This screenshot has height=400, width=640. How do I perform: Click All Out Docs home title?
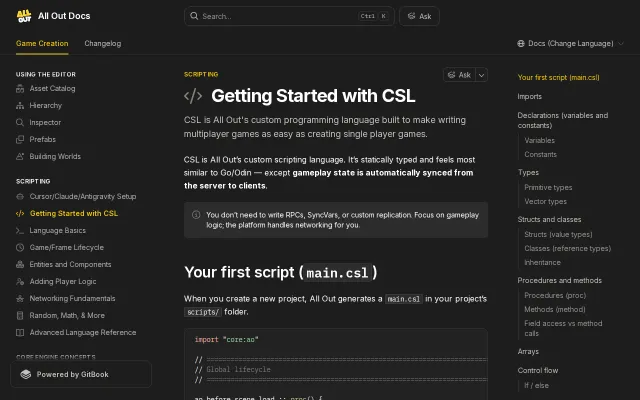(64, 16)
